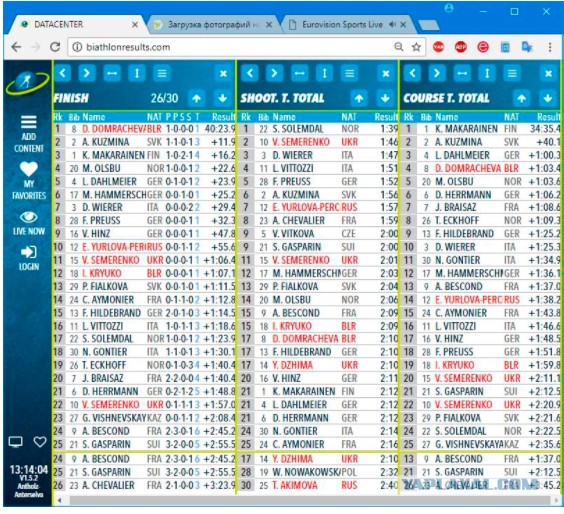Select M. OLSBU row in the FINISH panel
Viewport: 564px width, 514px height.
[145, 168]
